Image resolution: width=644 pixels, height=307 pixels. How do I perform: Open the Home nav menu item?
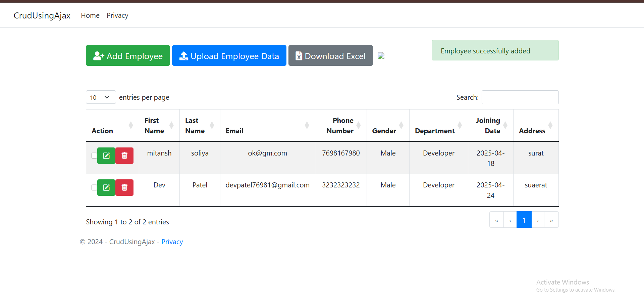(90, 15)
